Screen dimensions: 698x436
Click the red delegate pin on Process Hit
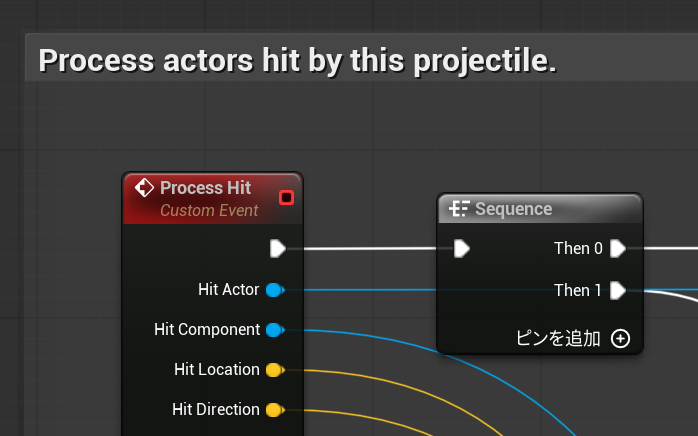[x=286, y=198]
